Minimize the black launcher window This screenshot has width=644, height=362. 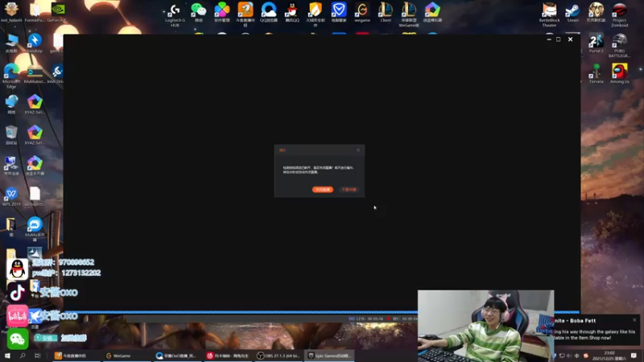(549, 39)
